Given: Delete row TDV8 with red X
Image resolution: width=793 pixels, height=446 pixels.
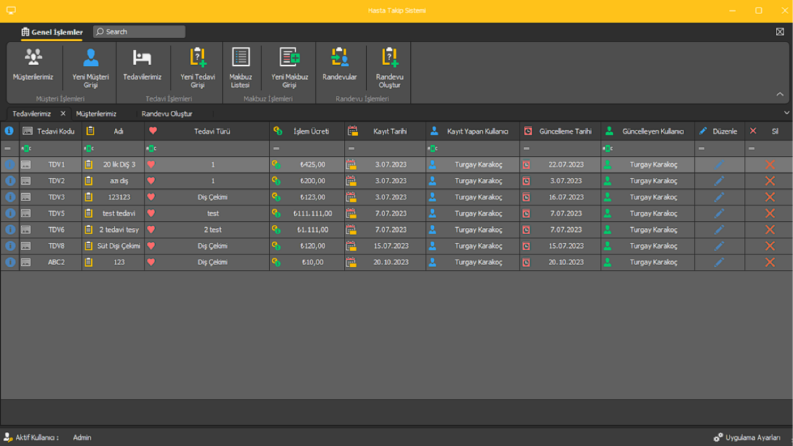Looking at the screenshot, I should click(x=770, y=246).
